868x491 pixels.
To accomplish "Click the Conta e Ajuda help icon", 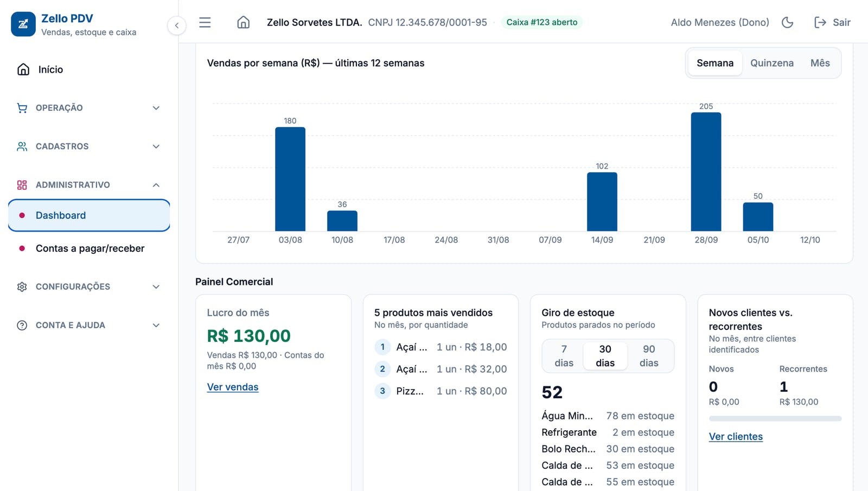I will [22, 326].
